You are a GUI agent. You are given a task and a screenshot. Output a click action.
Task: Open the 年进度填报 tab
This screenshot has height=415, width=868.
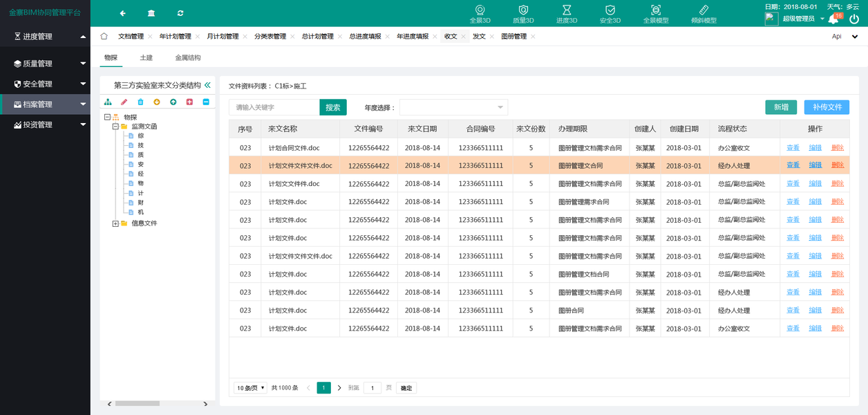pyautogui.click(x=413, y=37)
